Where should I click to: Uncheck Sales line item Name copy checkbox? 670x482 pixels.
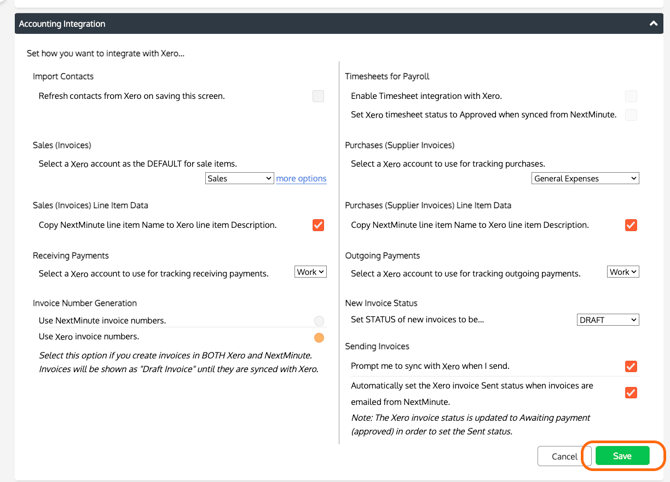point(318,225)
